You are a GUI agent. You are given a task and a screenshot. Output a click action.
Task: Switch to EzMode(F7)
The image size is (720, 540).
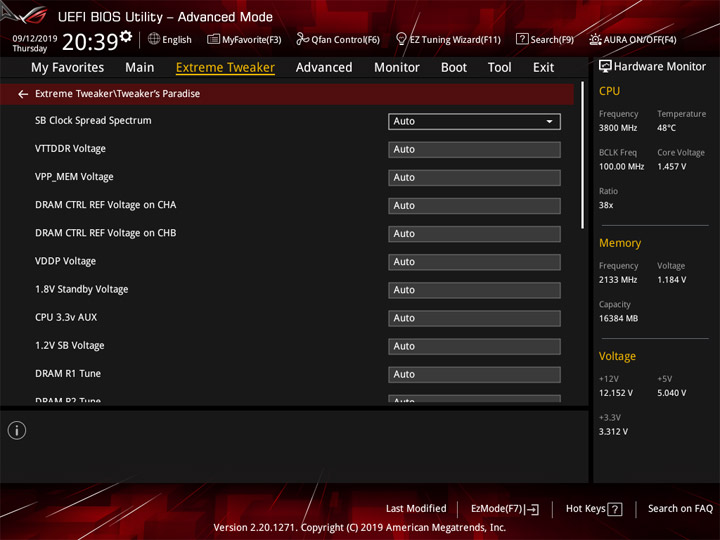coord(505,509)
